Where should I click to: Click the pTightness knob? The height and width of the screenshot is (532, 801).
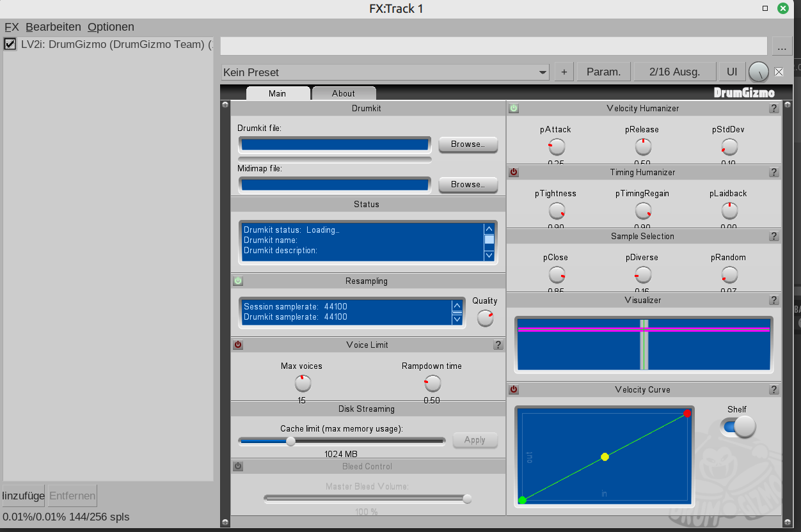557,211
